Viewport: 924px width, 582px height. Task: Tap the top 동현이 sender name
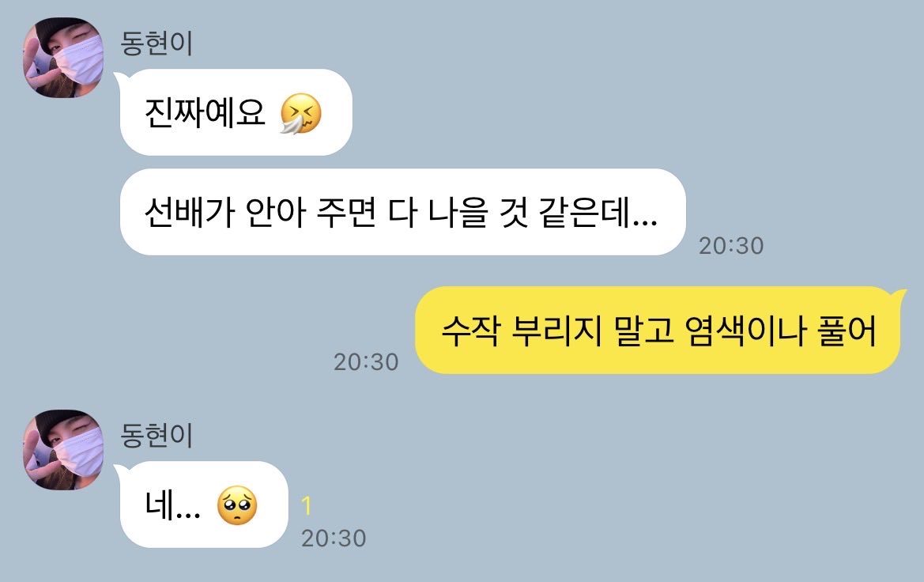(157, 43)
